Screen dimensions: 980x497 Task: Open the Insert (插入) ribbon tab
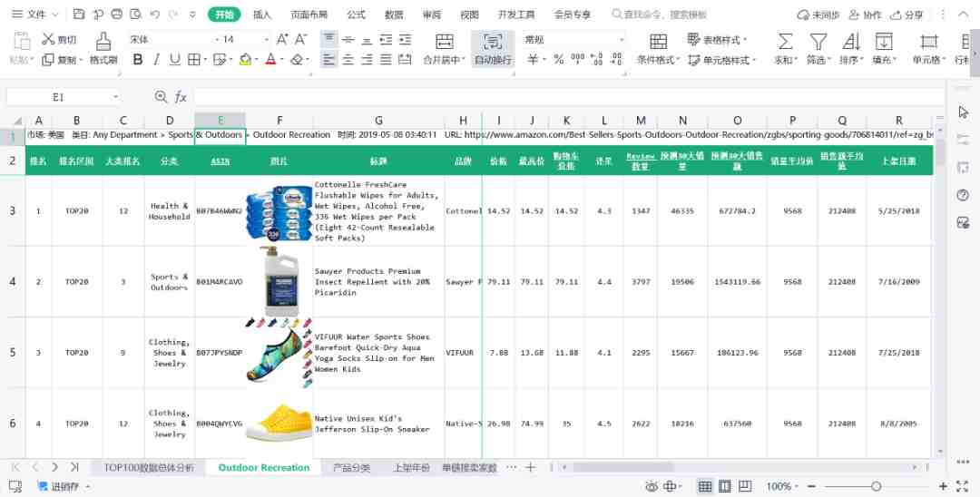point(262,15)
